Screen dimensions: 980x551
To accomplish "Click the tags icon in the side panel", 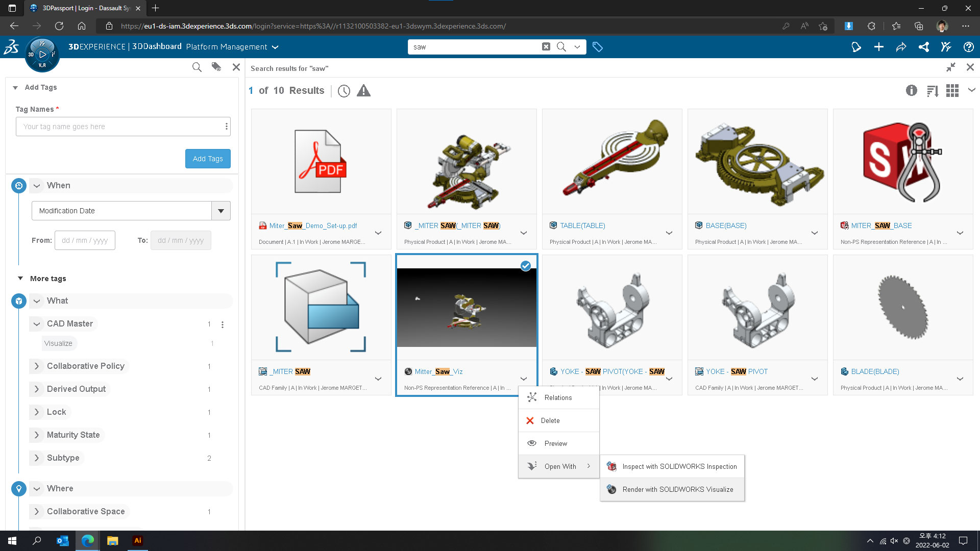I will [x=216, y=67].
